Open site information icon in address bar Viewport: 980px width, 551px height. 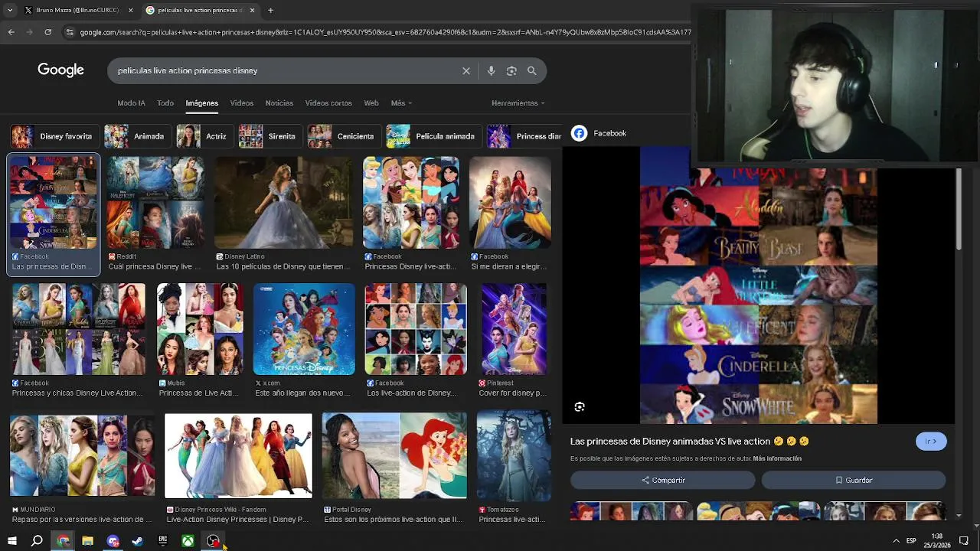(x=70, y=32)
